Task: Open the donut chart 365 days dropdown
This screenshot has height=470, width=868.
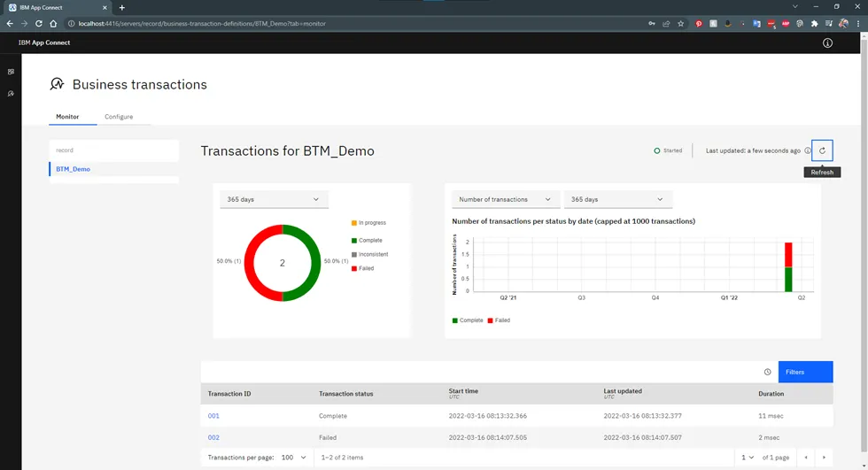Action: pos(274,199)
